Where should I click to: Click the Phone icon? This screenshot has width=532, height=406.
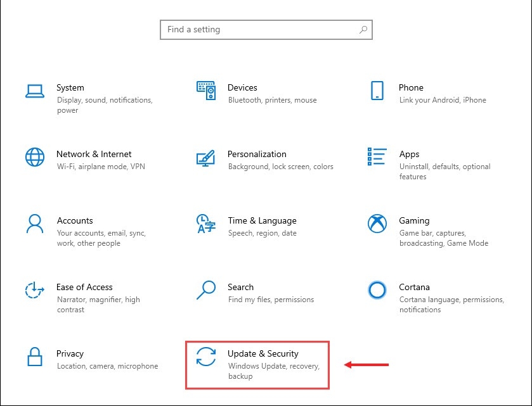pyautogui.click(x=377, y=91)
